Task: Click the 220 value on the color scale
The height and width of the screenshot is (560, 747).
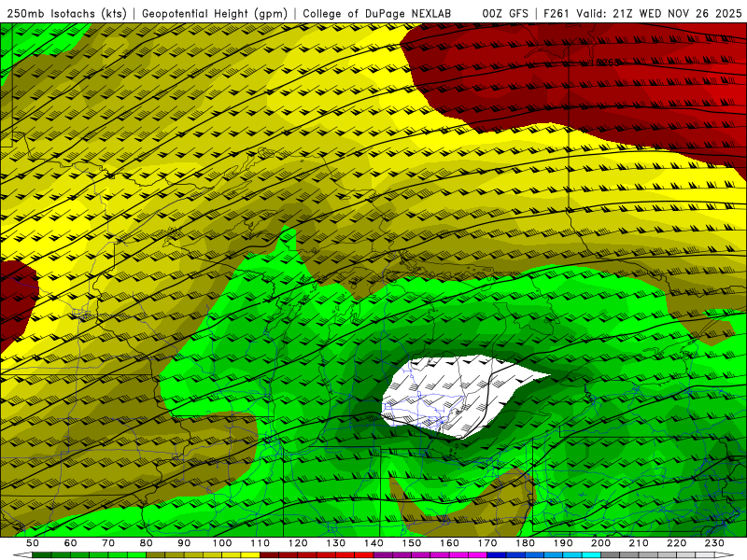Action: 677,543
